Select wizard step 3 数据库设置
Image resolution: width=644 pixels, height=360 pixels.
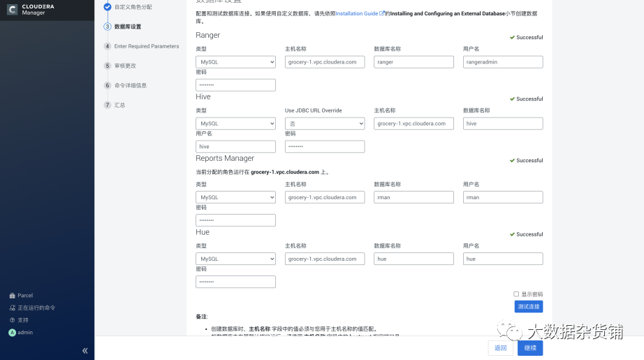point(122,27)
